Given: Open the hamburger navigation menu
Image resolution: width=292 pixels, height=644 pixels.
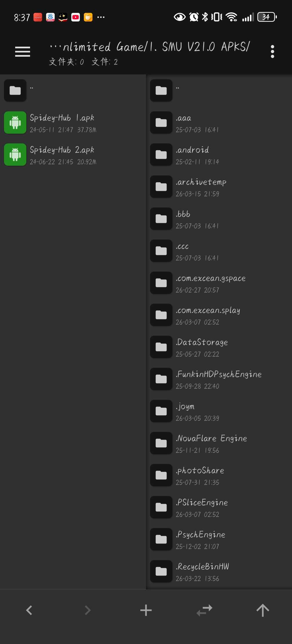Looking at the screenshot, I should (23, 52).
